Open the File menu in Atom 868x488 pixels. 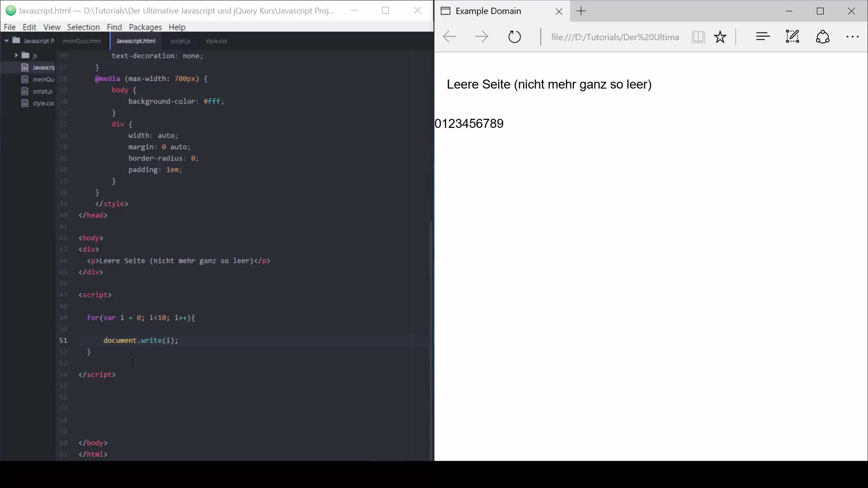[x=9, y=27]
